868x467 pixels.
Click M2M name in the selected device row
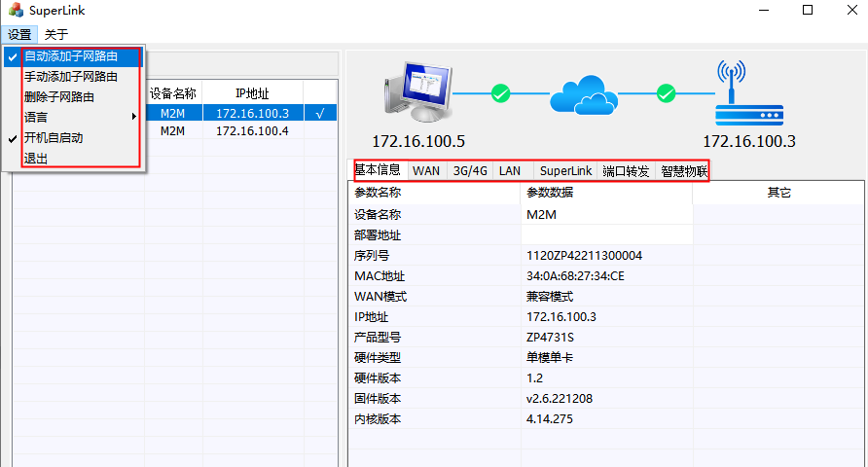[x=172, y=114]
